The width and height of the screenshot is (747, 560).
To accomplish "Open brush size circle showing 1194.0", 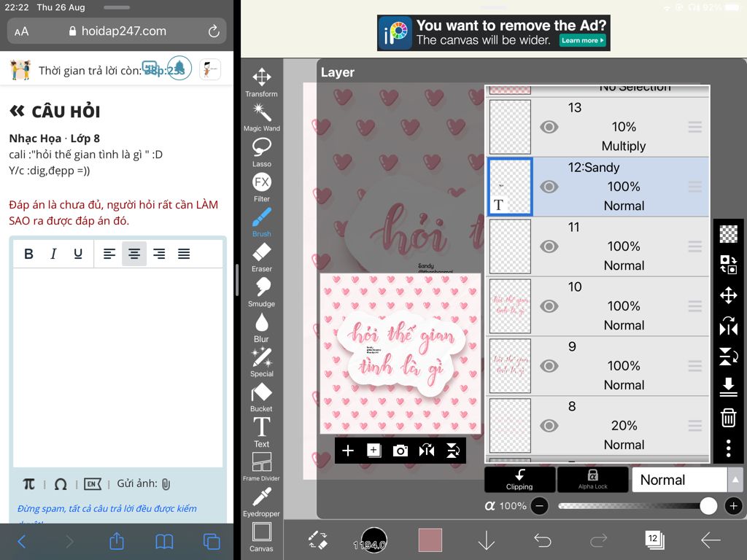I will [374, 540].
